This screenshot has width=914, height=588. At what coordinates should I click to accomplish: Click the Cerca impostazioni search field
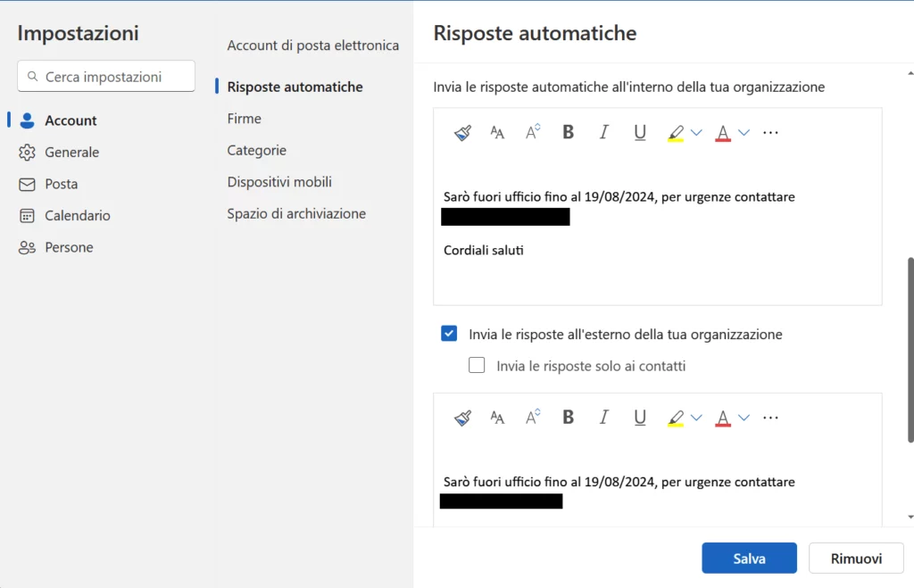point(105,76)
